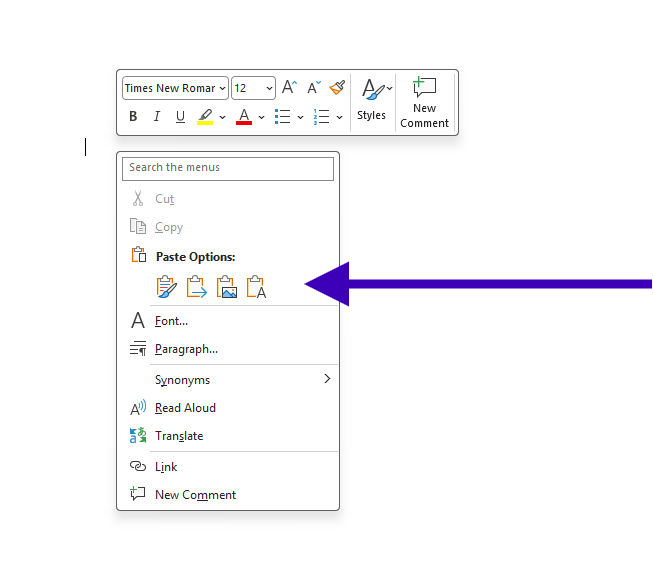Open the Styles gallery button

click(x=373, y=100)
